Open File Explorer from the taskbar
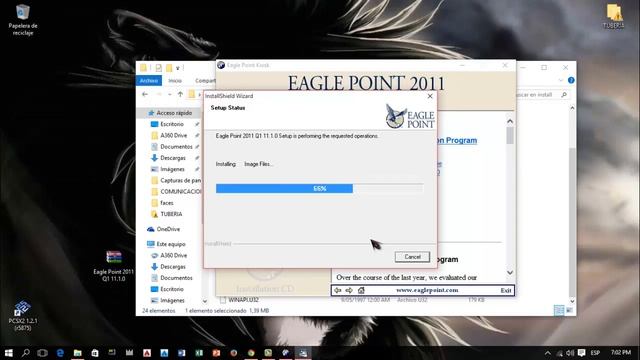 pyautogui.click(x=78, y=353)
